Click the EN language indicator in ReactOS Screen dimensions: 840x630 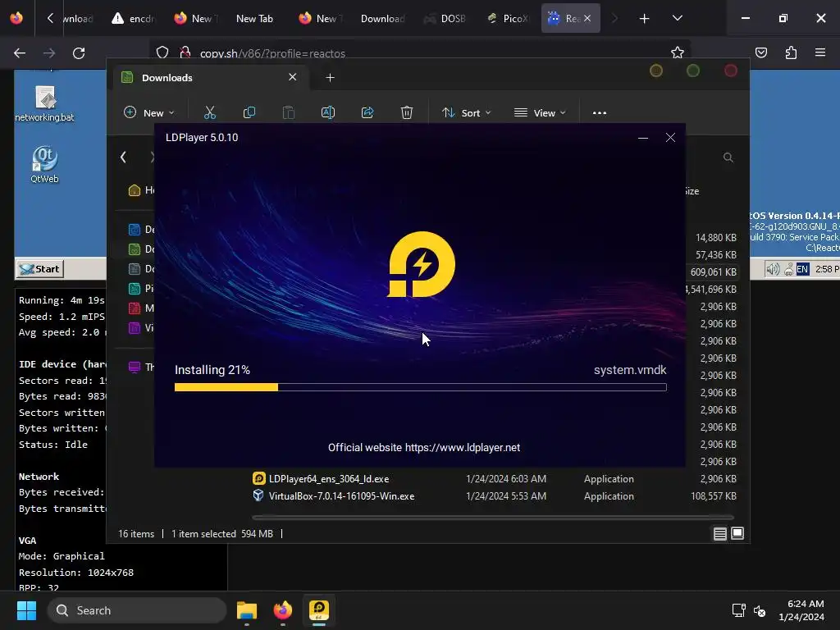point(802,269)
